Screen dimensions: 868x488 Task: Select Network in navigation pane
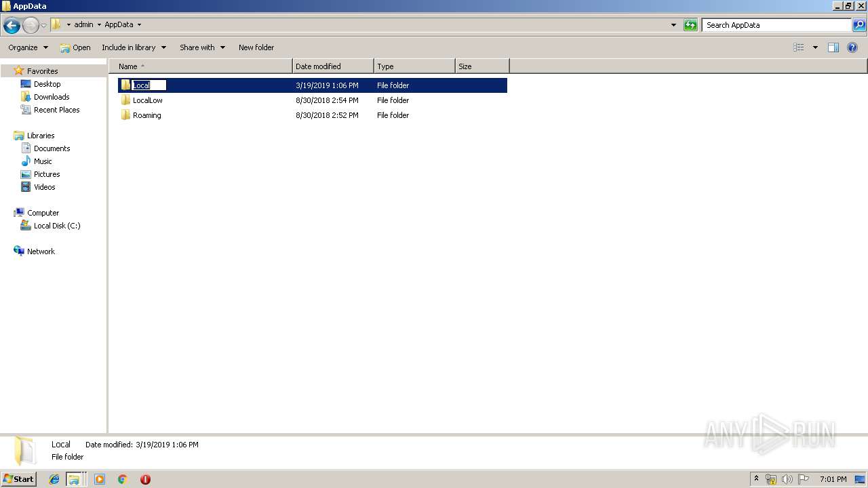[41, 251]
